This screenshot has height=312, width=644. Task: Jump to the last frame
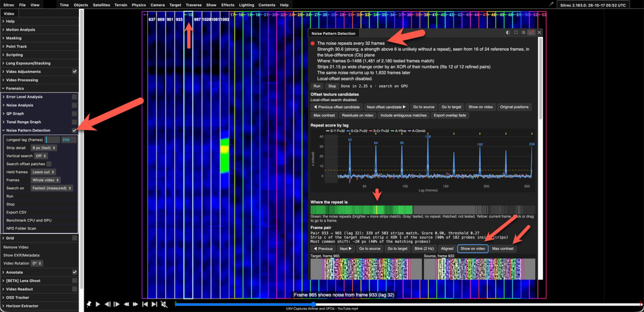154,304
